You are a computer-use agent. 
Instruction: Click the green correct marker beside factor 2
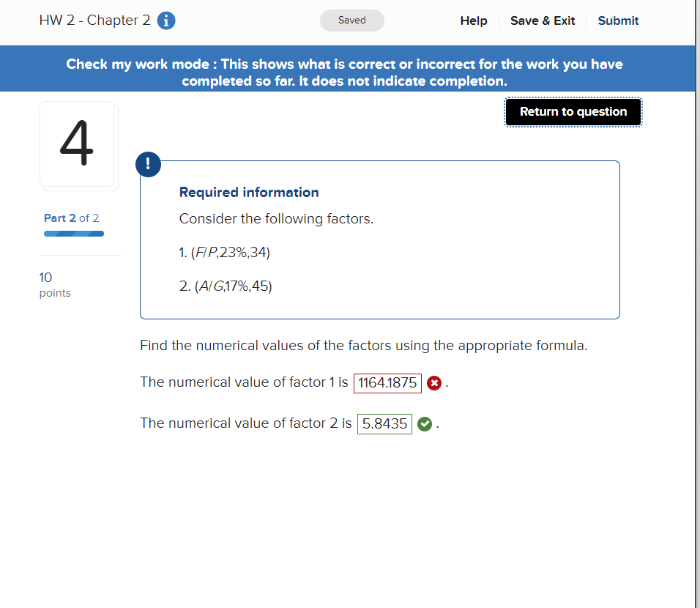pos(424,423)
